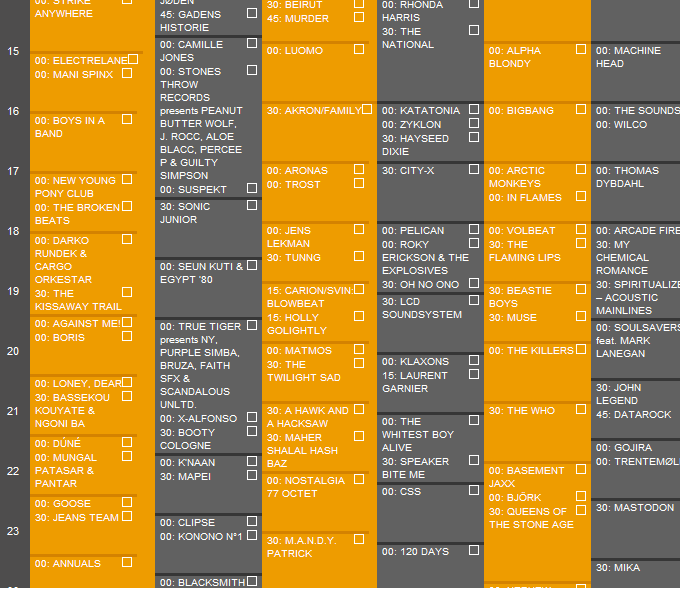The height and width of the screenshot is (601, 680).
Task: Select the ARONAS checkbox
Action: (x=359, y=169)
